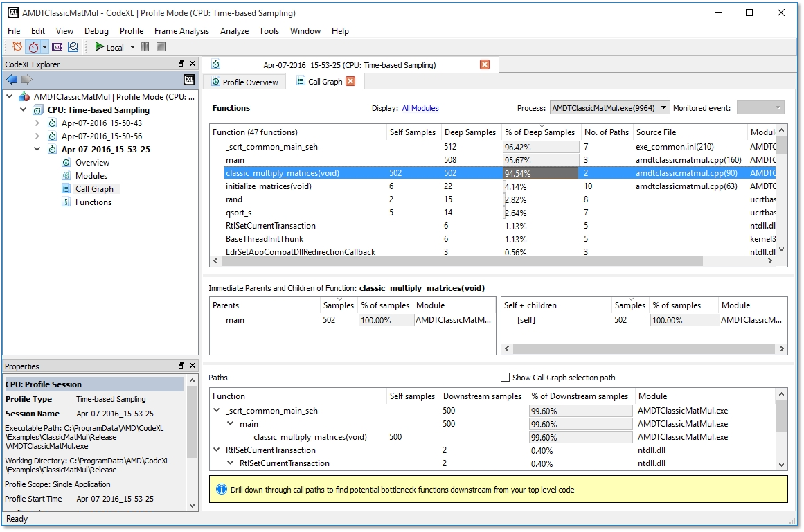The height and width of the screenshot is (532, 804).
Task: Float the CodeXL Explorer panel
Action: click(181, 64)
